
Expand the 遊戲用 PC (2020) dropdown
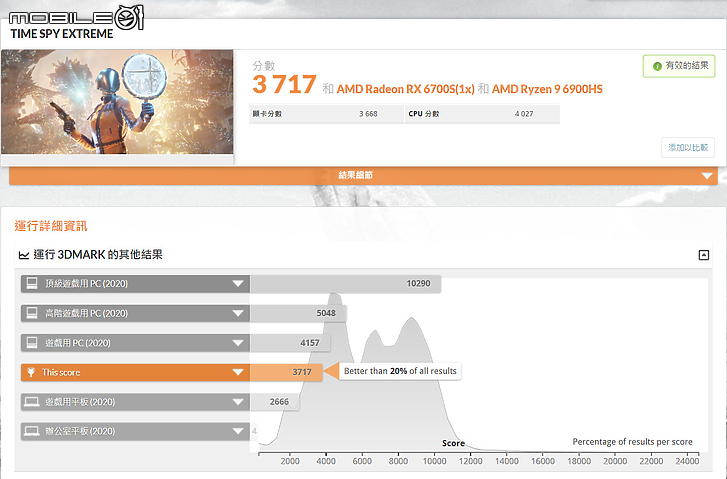point(238,343)
